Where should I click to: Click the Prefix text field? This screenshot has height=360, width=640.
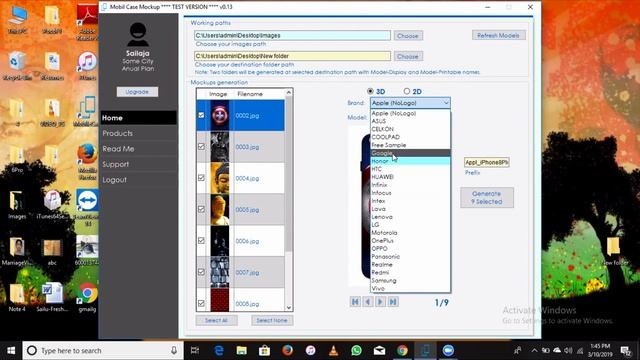pos(487,162)
